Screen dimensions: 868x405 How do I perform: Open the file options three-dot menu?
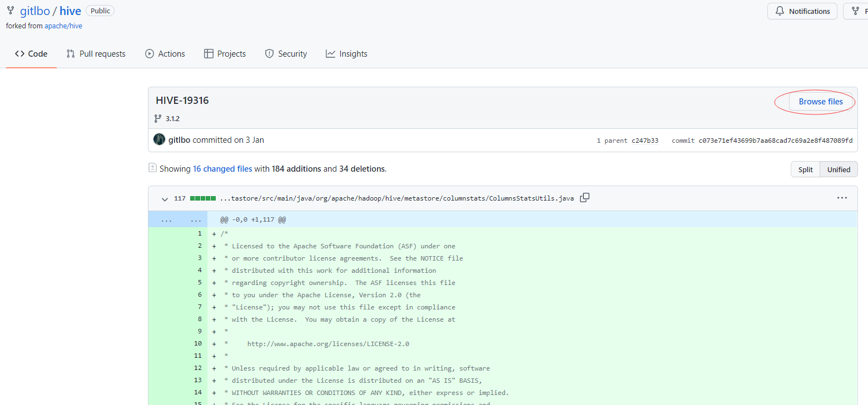(842, 198)
